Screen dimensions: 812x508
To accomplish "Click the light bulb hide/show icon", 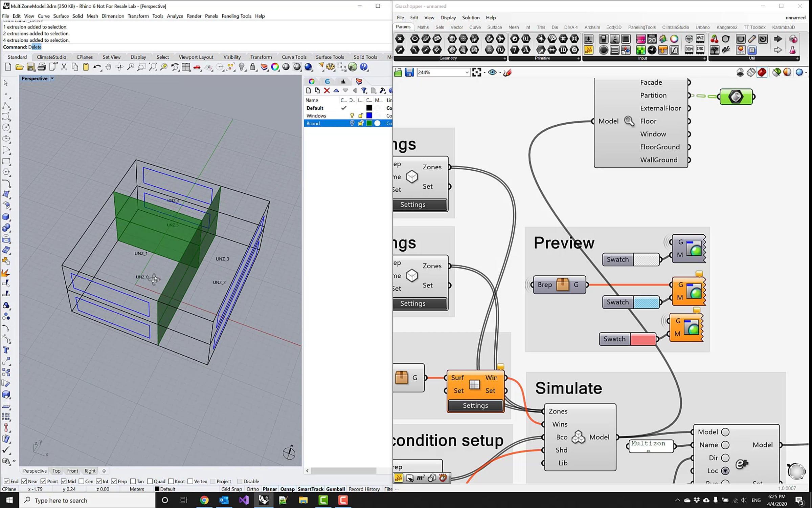I will (x=242, y=67).
